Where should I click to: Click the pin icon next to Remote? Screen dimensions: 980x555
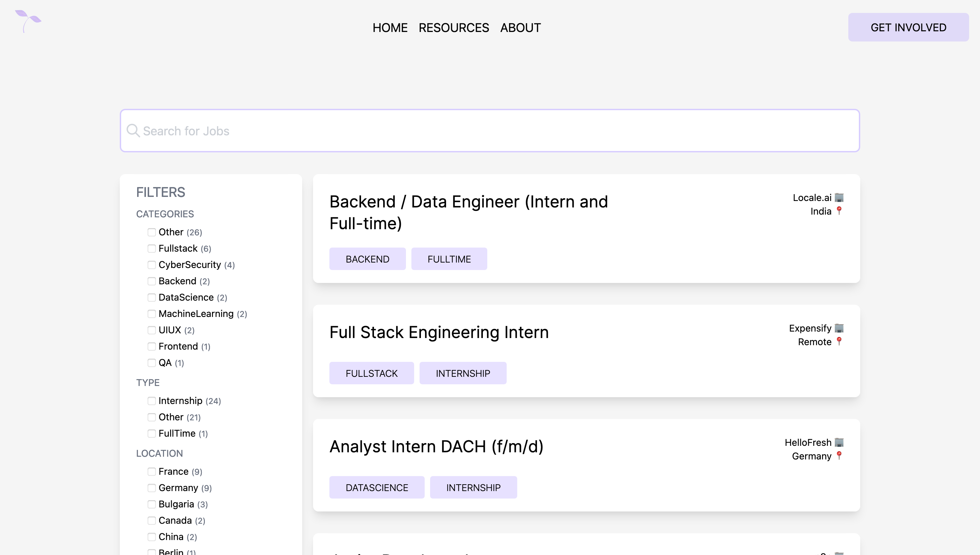(x=838, y=341)
